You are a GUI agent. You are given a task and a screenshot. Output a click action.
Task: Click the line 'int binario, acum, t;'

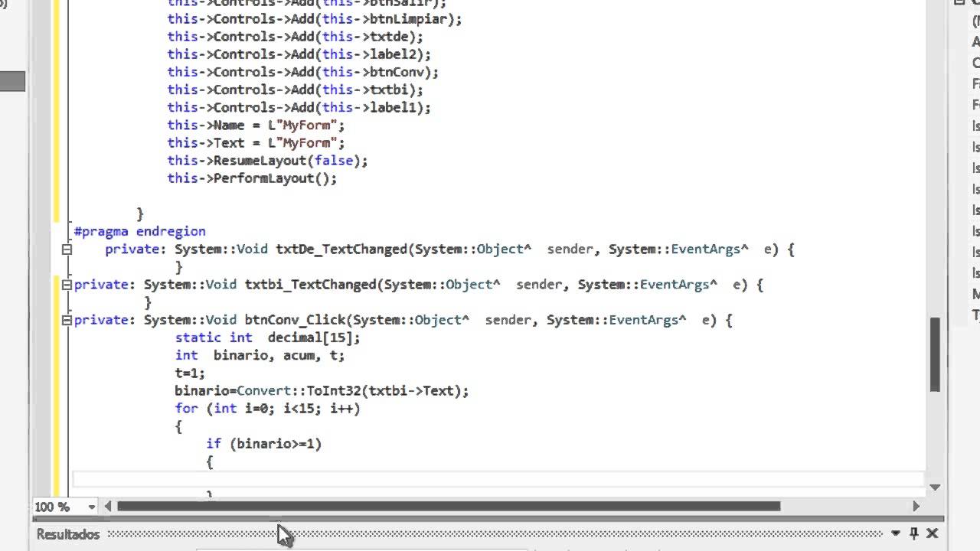tap(260, 355)
